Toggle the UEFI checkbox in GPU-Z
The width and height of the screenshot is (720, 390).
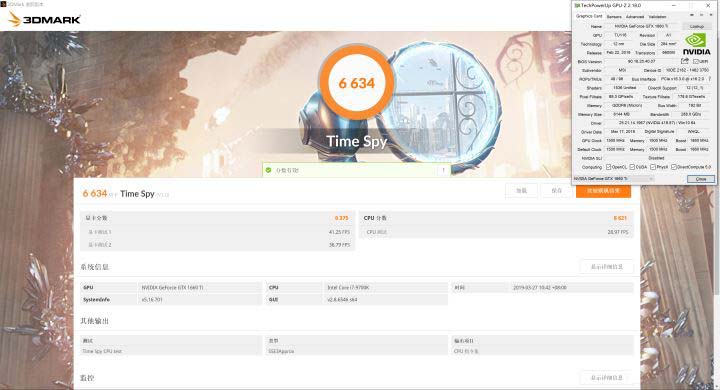pos(696,61)
